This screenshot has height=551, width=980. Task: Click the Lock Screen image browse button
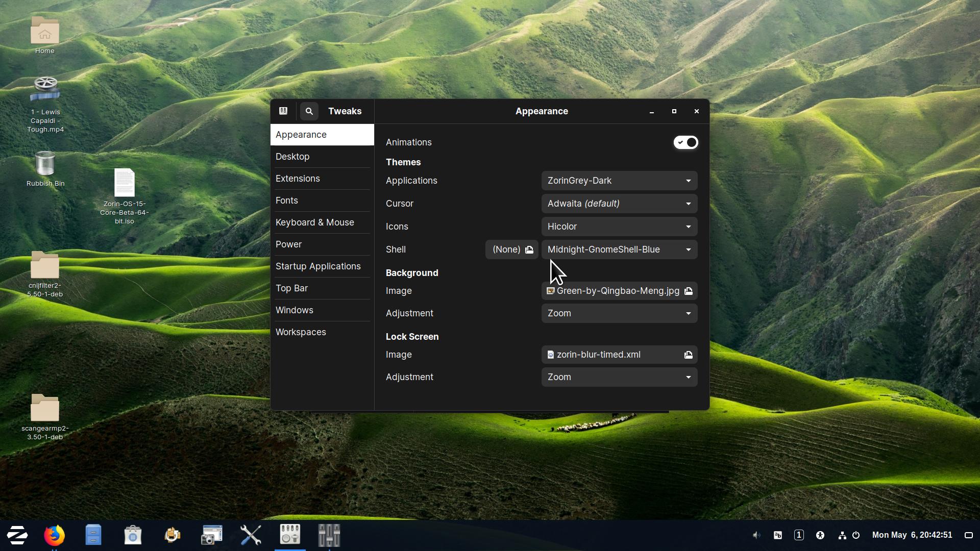(x=688, y=355)
